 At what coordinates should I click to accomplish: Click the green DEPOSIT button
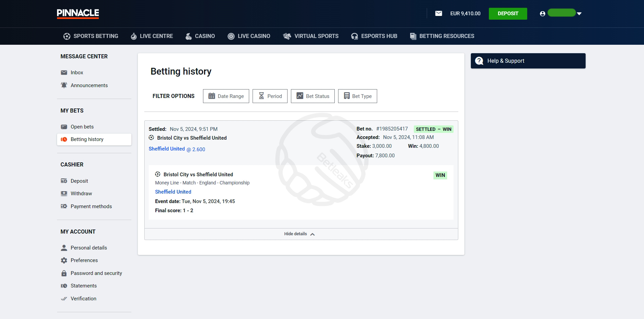[508, 14]
